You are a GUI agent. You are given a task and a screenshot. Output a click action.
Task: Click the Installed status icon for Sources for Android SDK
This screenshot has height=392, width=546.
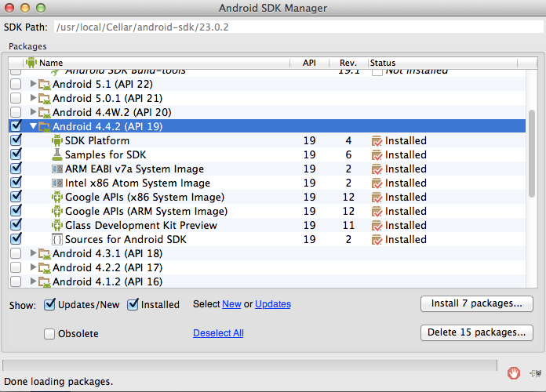coord(377,240)
